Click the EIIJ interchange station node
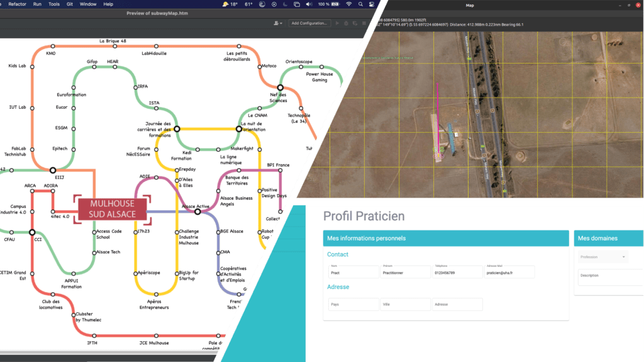644x362 pixels. point(53,170)
